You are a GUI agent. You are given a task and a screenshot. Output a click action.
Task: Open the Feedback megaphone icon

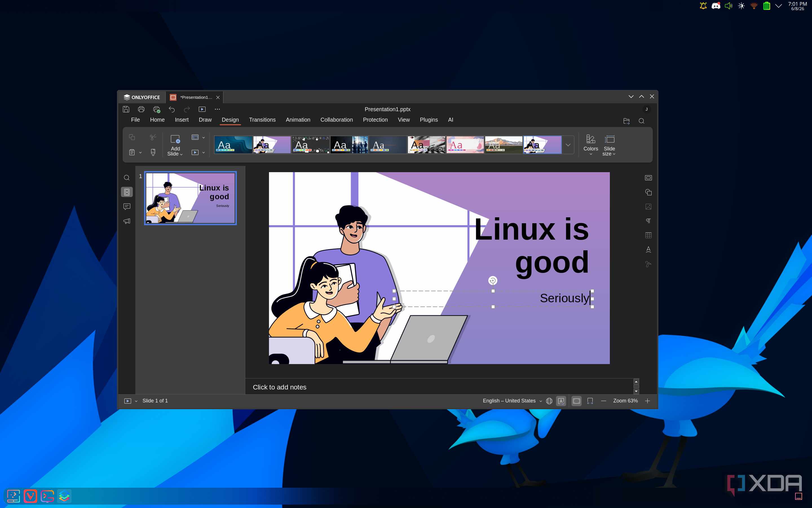(x=127, y=221)
